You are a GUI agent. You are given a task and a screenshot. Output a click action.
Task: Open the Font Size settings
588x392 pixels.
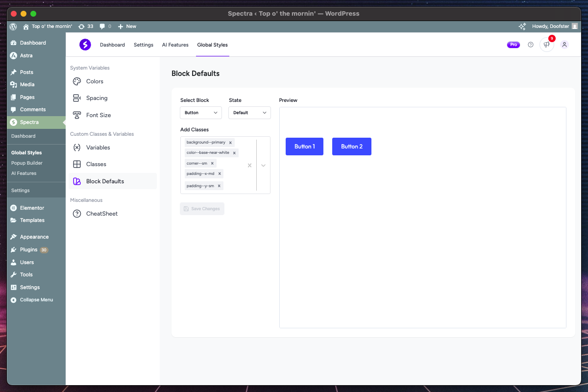click(x=98, y=115)
